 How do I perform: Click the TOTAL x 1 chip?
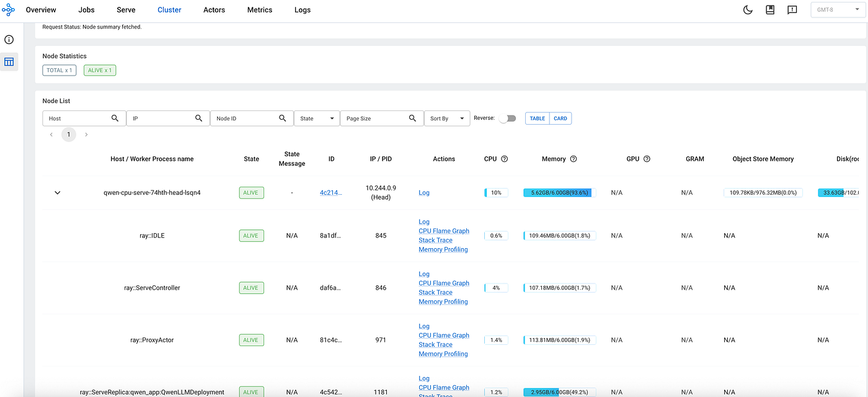[x=60, y=70]
